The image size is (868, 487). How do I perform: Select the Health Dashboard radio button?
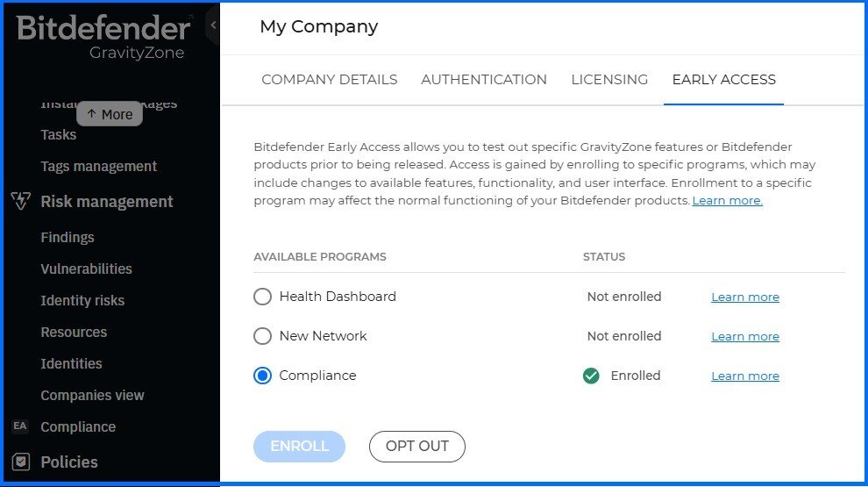click(262, 297)
